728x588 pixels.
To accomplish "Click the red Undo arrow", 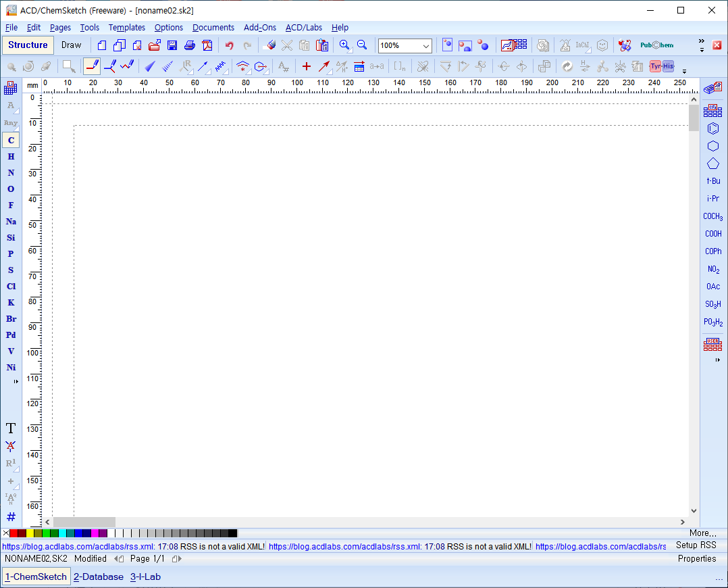I will tap(230, 45).
